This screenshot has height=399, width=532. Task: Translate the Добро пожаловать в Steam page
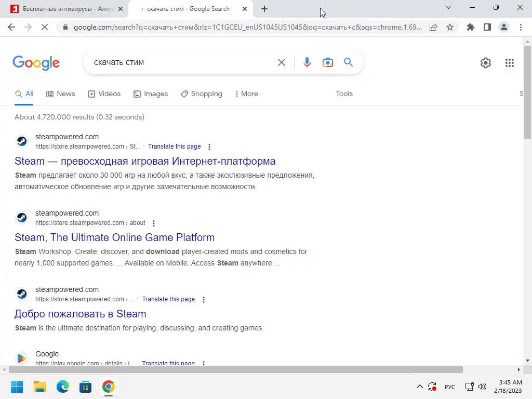tap(168, 299)
